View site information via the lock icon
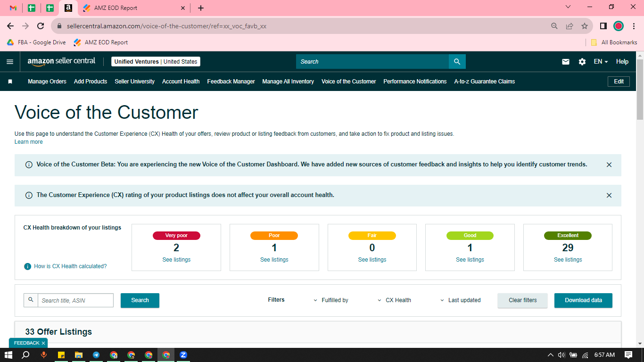Image resolution: width=644 pixels, height=362 pixels. (59, 26)
